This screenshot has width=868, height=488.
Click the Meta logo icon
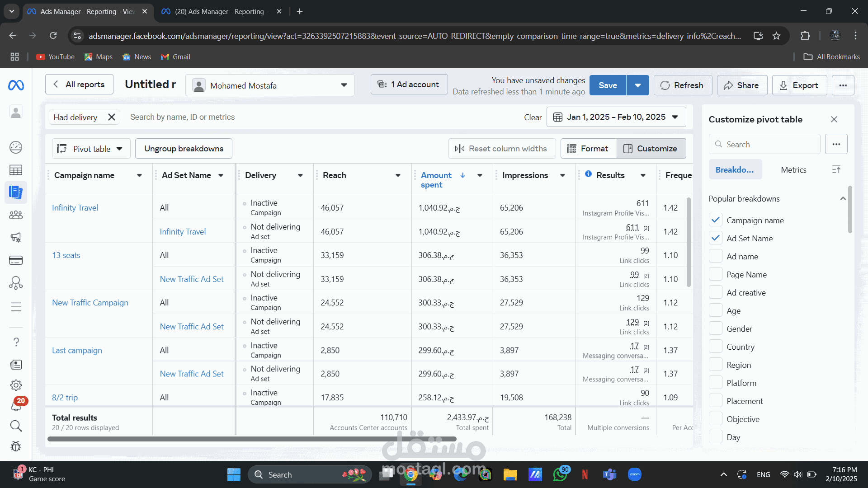16,85
